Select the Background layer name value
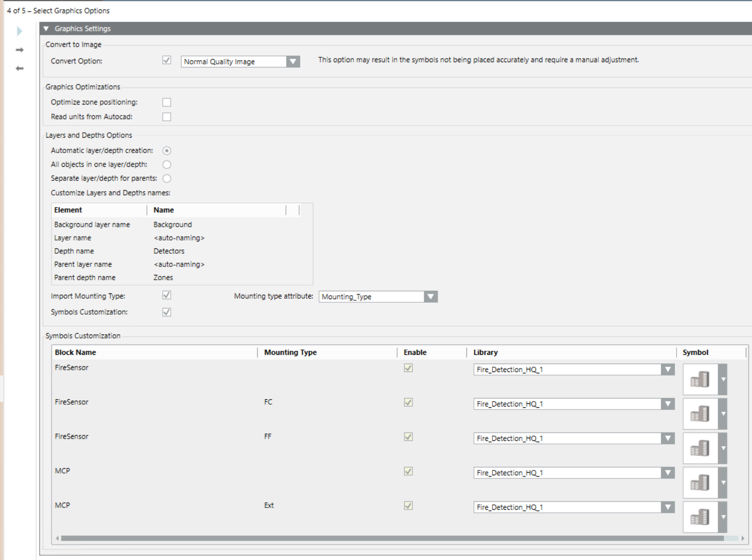The width and height of the screenshot is (752, 560). 173,225
